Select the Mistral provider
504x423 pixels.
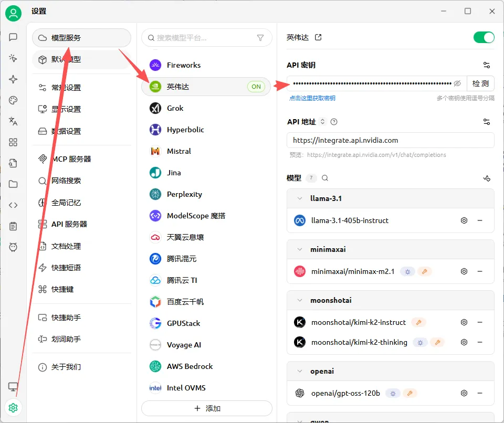pyautogui.click(x=206, y=151)
